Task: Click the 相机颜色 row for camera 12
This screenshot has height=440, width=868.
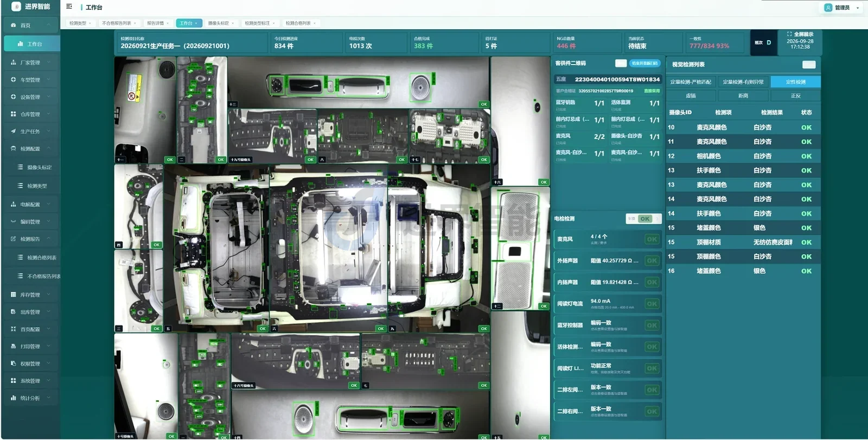Action: [743, 156]
